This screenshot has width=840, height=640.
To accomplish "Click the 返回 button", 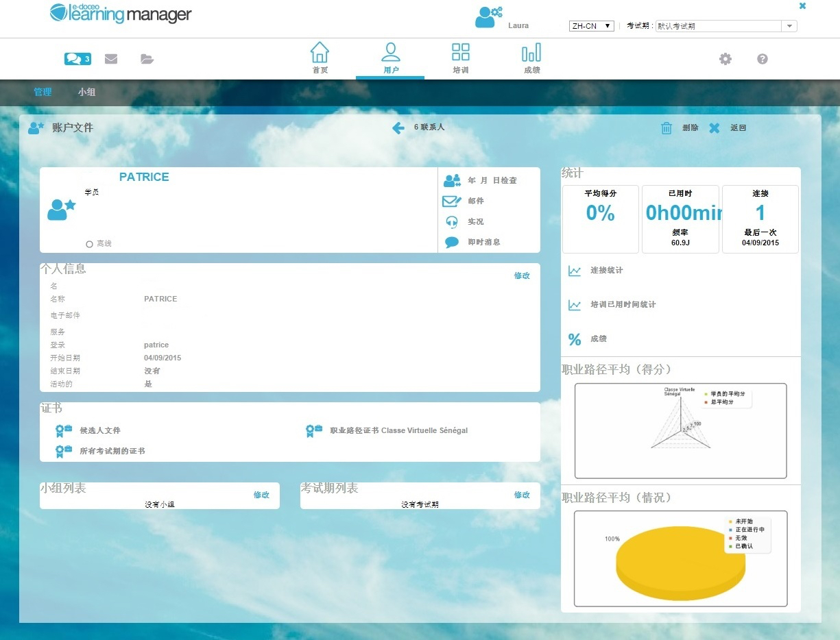I will 737,128.
